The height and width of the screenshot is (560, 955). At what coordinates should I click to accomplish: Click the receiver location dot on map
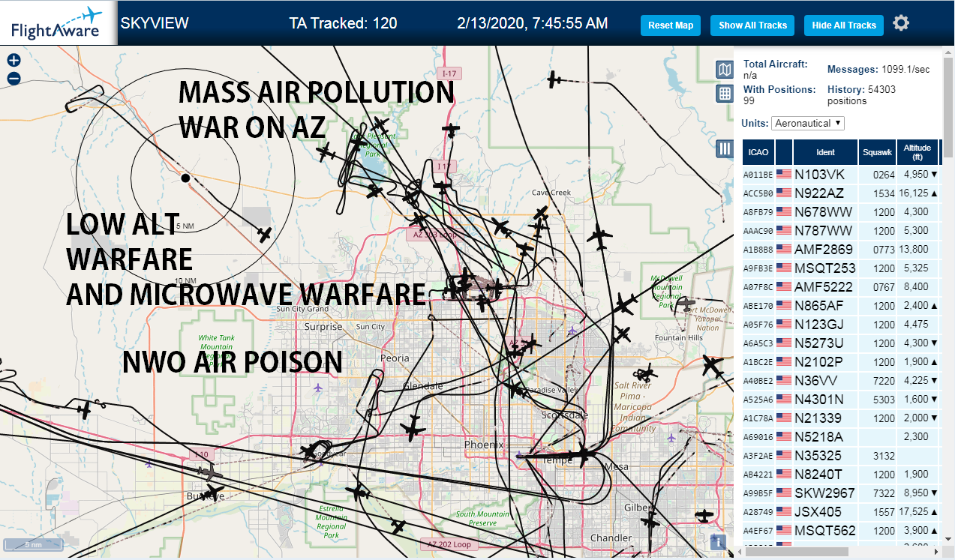pos(185,178)
